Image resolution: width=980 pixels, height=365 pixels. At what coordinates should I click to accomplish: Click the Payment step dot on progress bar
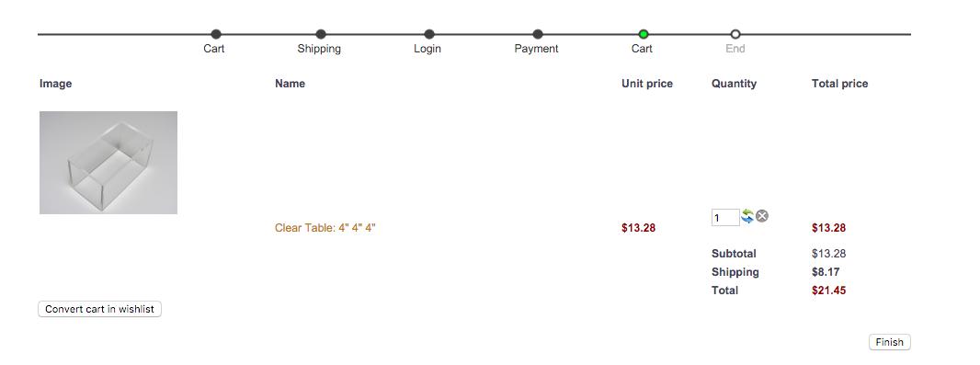tap(538, 34)
